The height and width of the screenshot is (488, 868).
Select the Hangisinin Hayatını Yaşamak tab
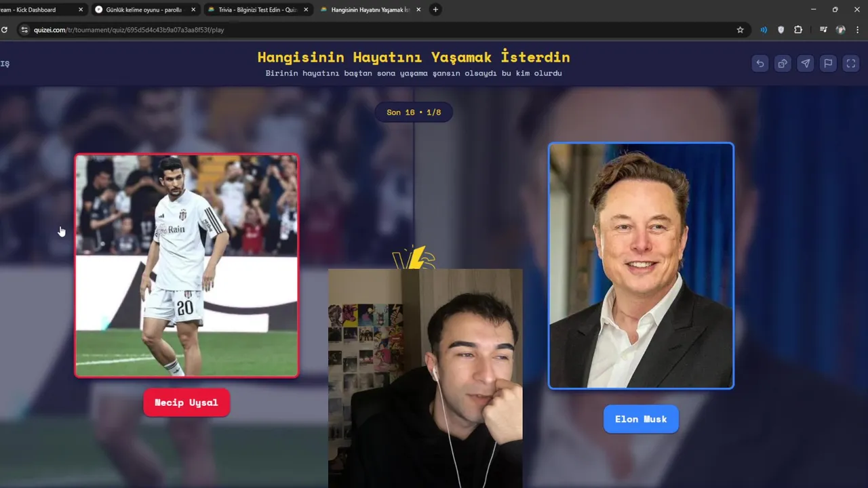click(369, 9)
